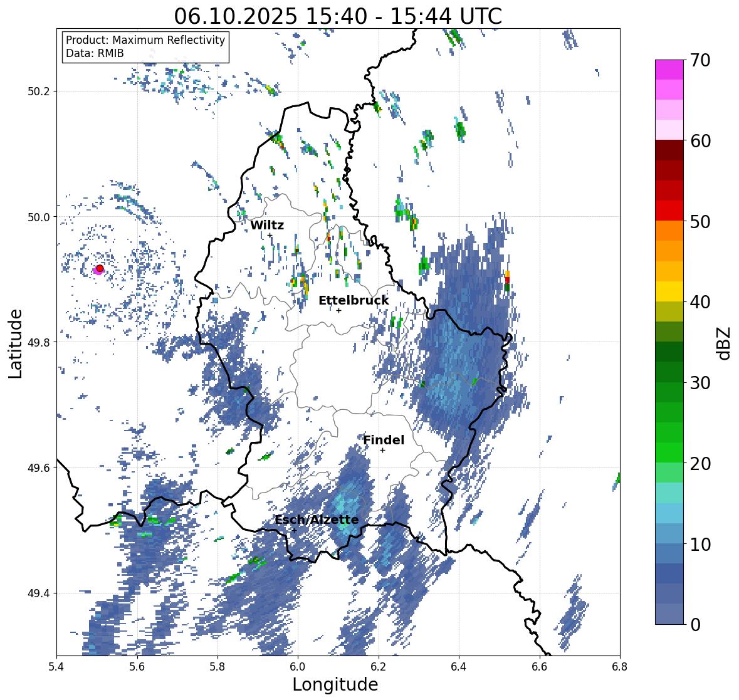Viewport: 739px width, 700px height.
Task: Select the Esch/Alzette city label
Action: click(x=317, y=520)
